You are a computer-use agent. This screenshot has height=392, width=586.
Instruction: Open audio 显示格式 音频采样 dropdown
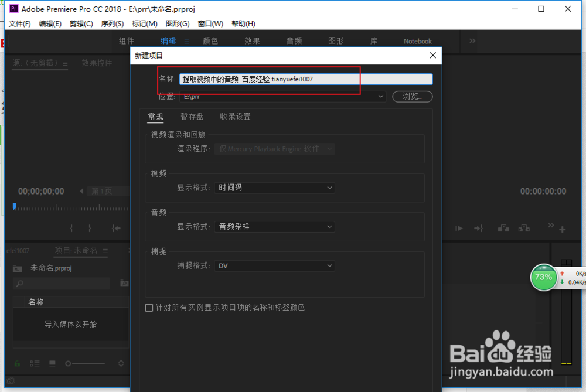274,226
